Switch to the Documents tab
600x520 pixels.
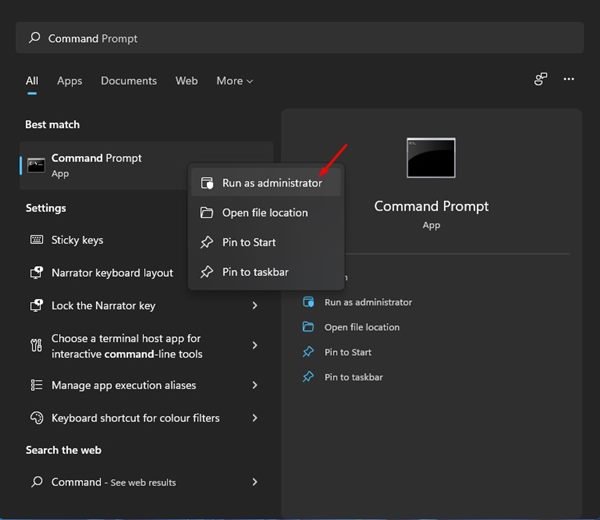click(129, 81)
